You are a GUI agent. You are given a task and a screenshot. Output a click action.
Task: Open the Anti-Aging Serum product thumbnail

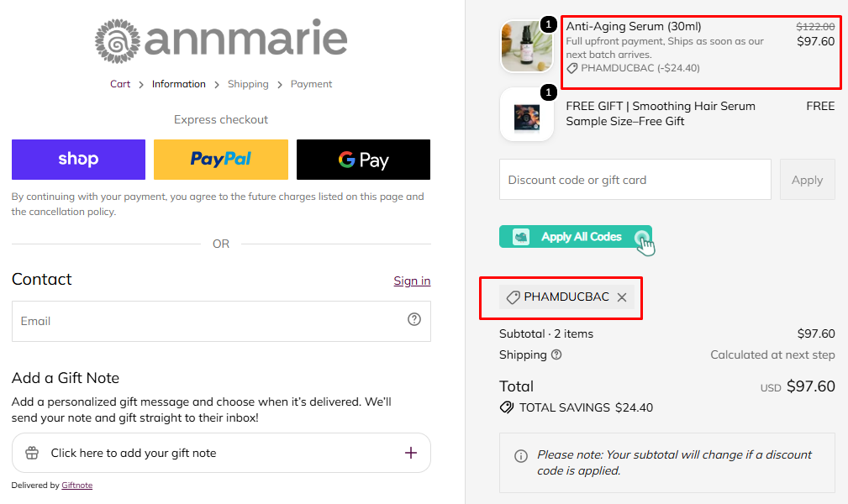tap(527, 46)
